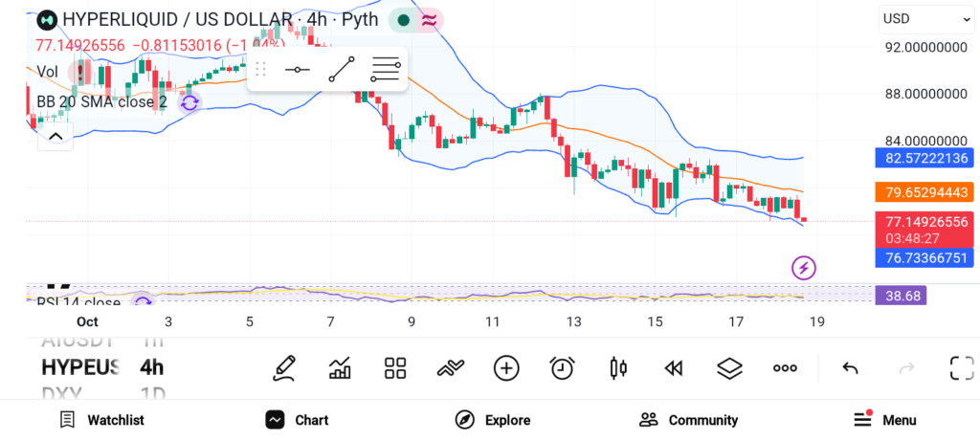
Task: Select the trend line drawing tool
Action: [342, 69]
